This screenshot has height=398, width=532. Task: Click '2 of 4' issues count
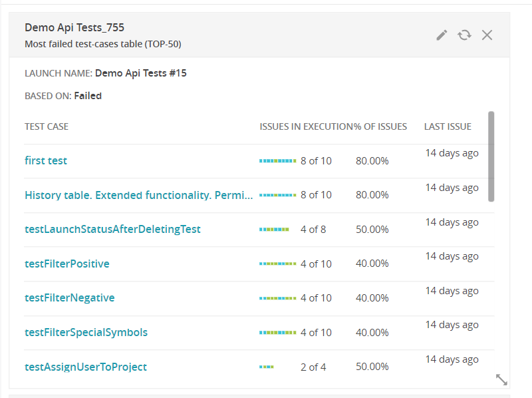(313, 367)
